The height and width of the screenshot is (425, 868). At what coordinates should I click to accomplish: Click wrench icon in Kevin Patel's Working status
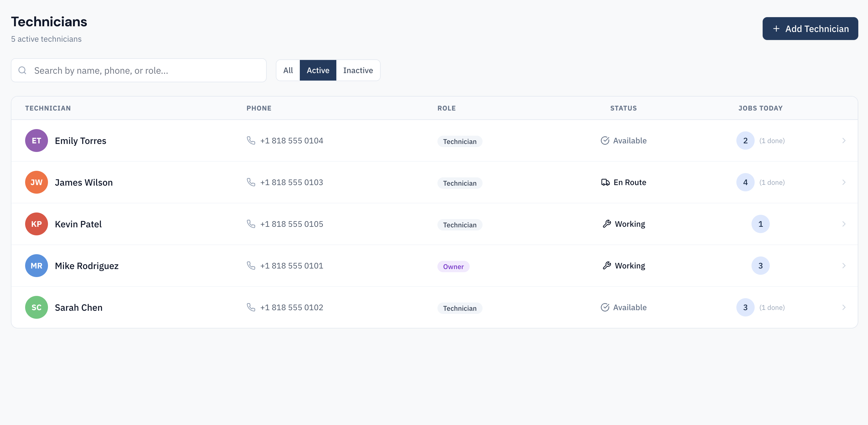606,224
